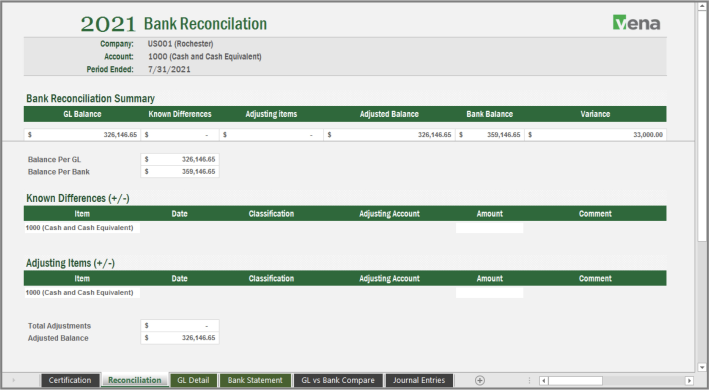Image resolution: width=709 pixels, height=390 pixels.
Task: Click the bottom Adjusted Balance value cell
Action: [x=180, y=338]
